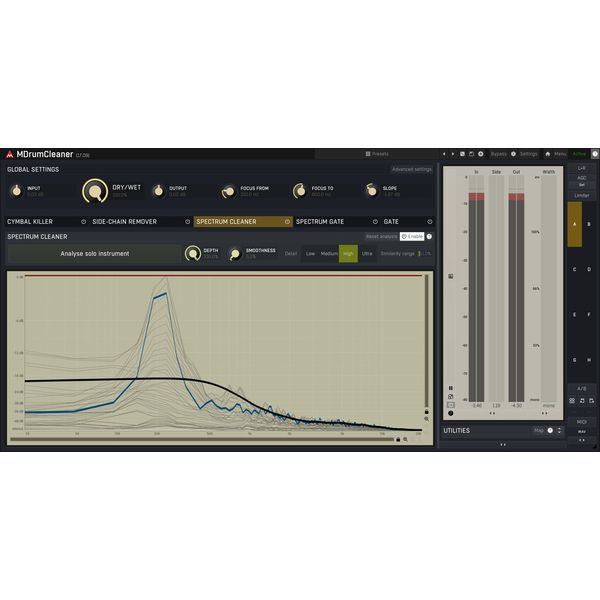The width and height of the screenshot is (600, 600).
Task: Toggle the Limiter button
Action: [x=581, y=196]
